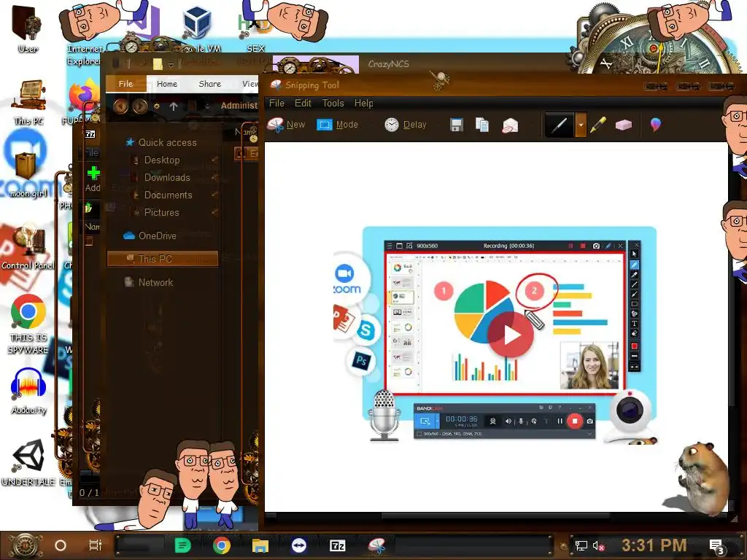Screen dimensions: 747x560
Task: Select OneDrive in navigation pane
Action: coord(150,236)
